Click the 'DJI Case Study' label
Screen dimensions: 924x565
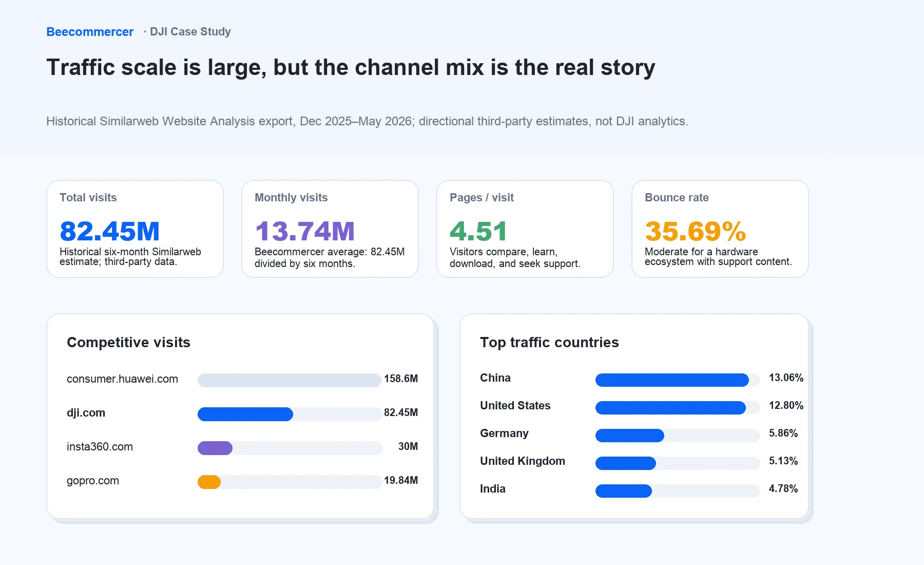190,32
